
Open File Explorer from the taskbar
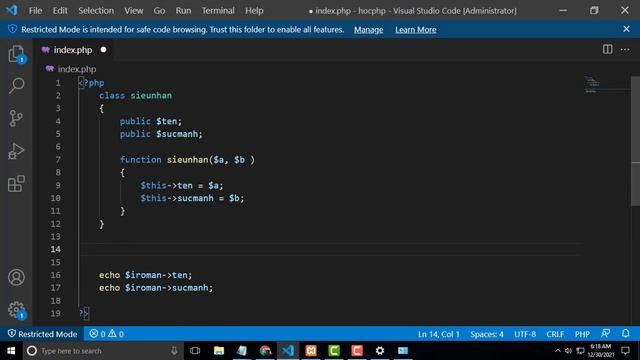pos(219,351)
